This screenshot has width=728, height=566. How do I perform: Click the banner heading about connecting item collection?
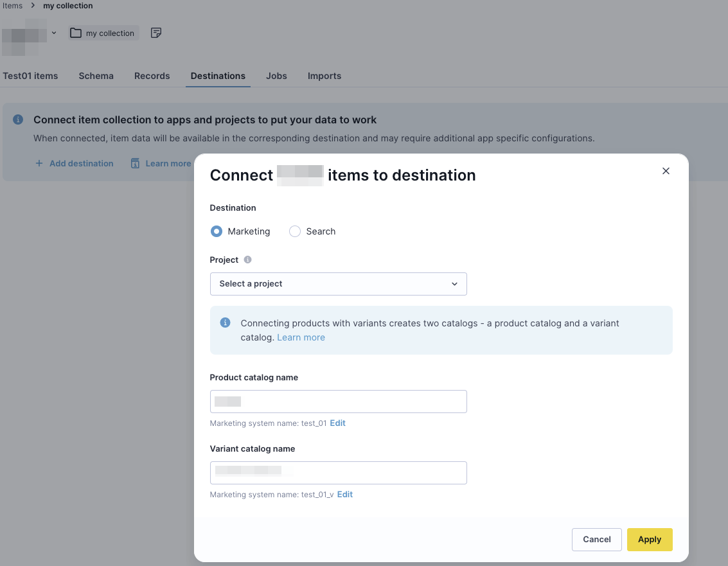point(205,119)
